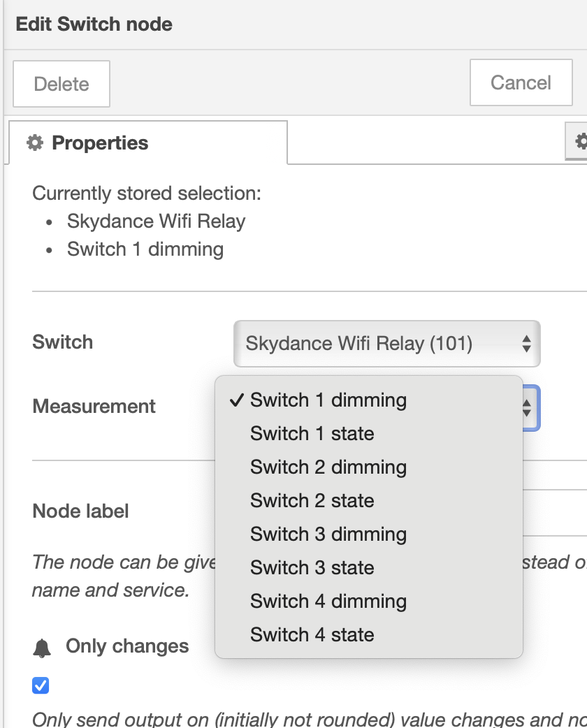Image resolution: width=587 pixels, height=728 pixels.
Task: Click the partially visible settings gear tab
Action: [x=579, y=143]
